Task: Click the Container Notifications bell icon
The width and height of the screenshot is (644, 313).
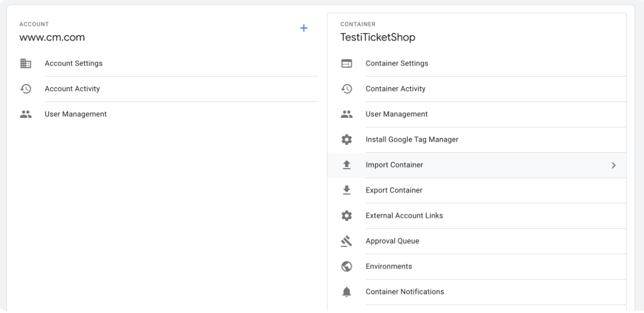Action: [x=346, y=292]
